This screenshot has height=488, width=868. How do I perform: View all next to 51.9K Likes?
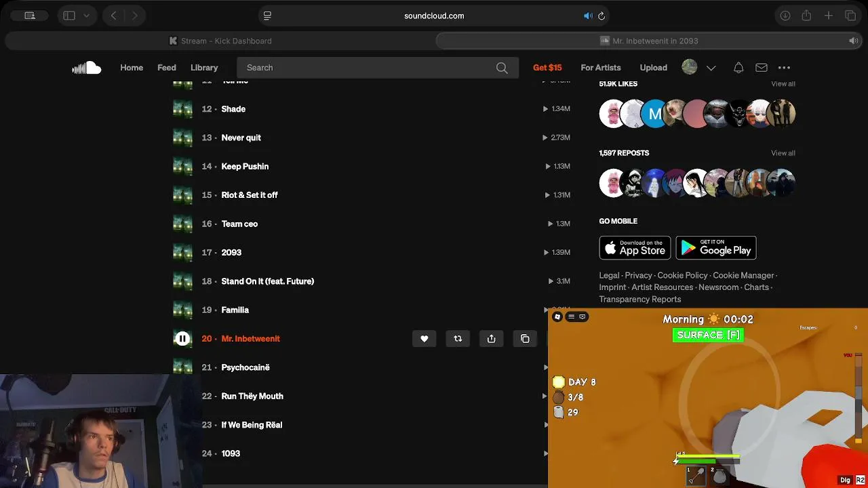point(783,84)
